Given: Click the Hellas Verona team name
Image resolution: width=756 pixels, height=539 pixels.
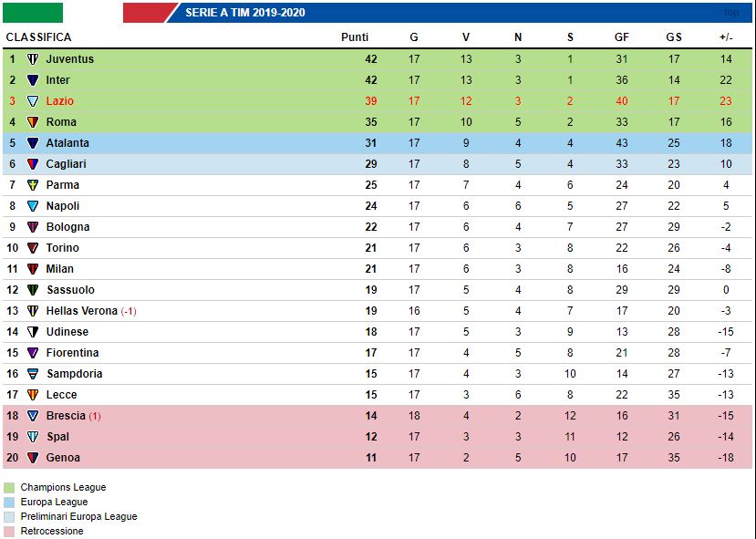Looking at the screenshot, I should [x=82, y=311].
